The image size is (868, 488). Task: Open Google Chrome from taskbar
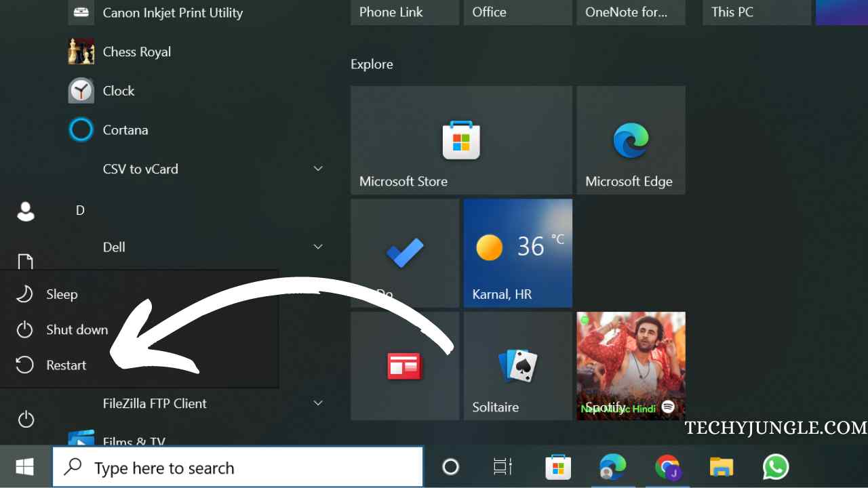pyautogui.click(x=667, y=467)
